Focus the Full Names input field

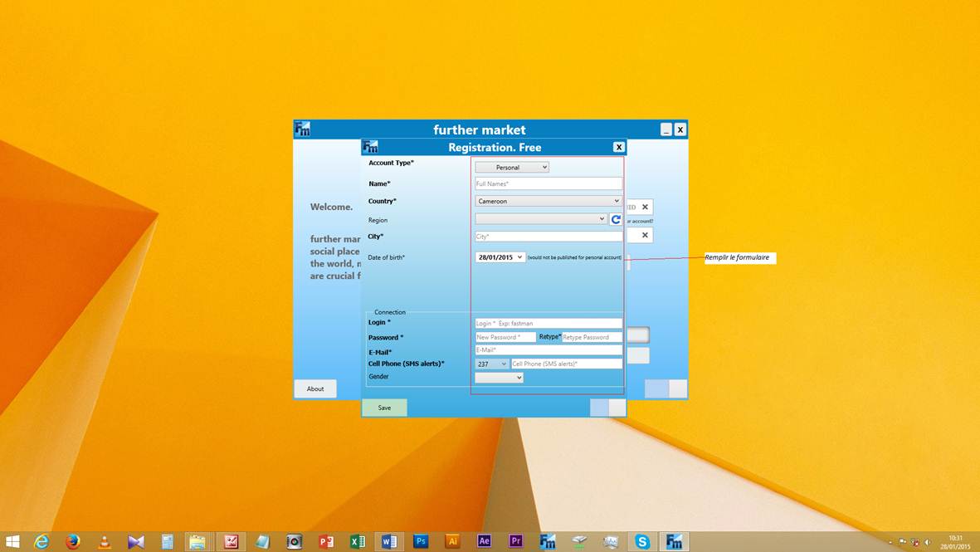(x=549, y=183)
